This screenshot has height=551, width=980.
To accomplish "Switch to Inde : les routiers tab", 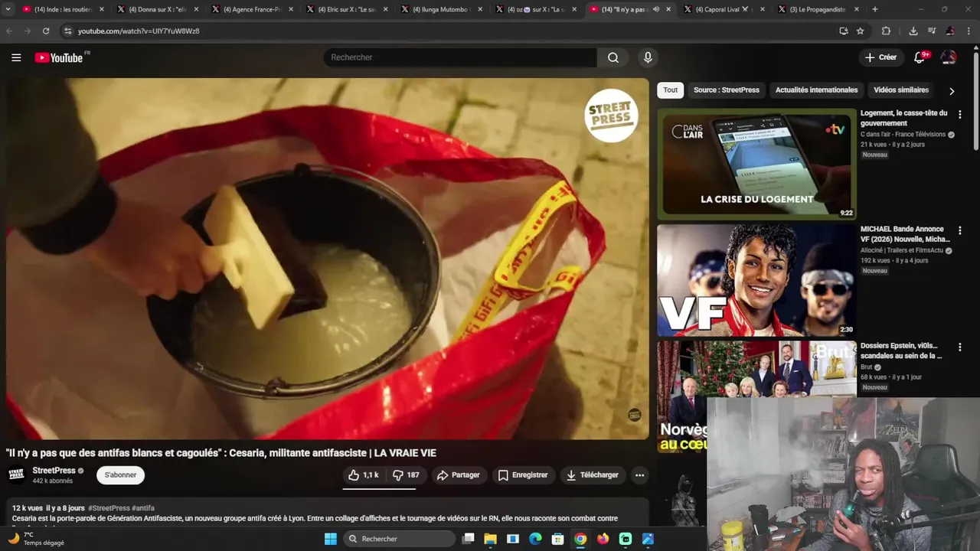I will coord(61,9).
